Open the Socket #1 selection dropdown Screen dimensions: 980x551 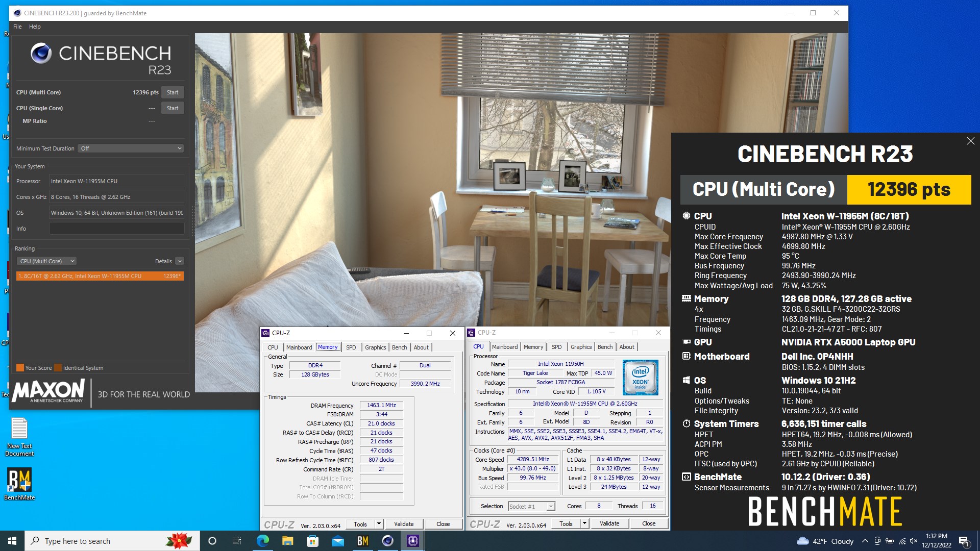point(531,506)
